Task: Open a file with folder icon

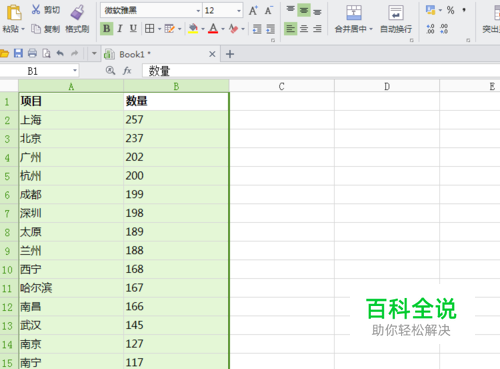Action: click(4, 53)
